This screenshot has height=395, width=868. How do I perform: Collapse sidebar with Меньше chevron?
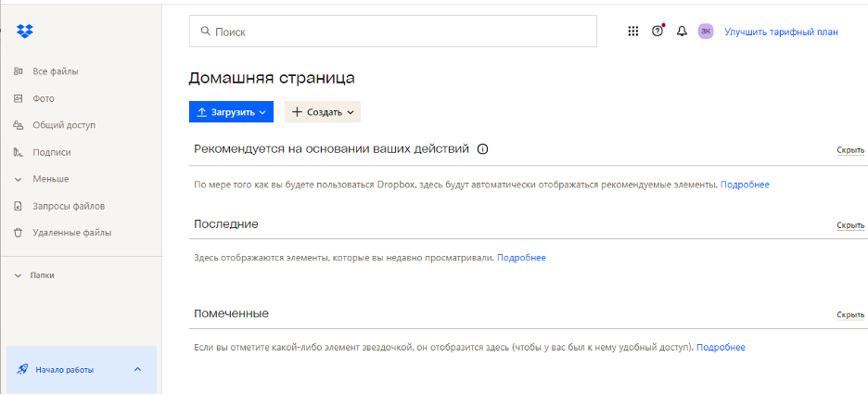click(18, 179)
